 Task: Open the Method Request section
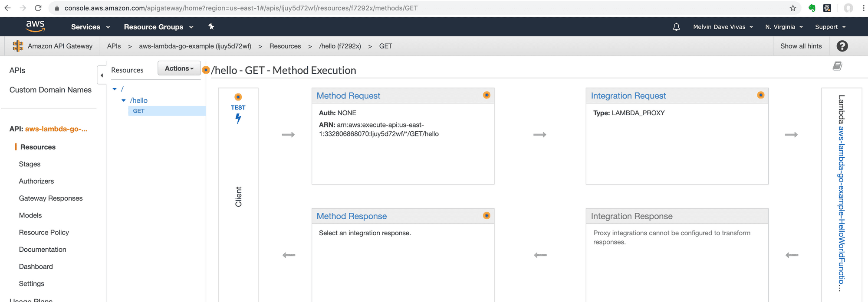click(348, 96)
